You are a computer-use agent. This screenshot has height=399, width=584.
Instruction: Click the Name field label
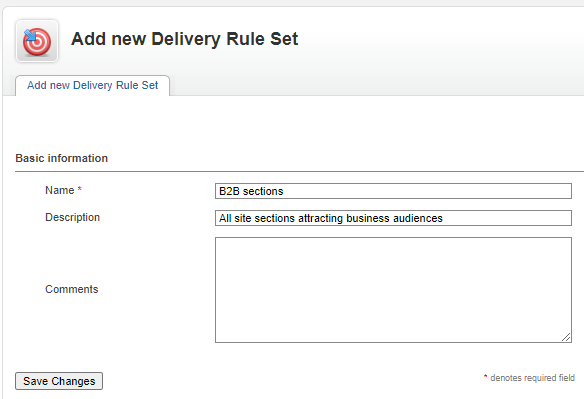[x=60, y=190]
